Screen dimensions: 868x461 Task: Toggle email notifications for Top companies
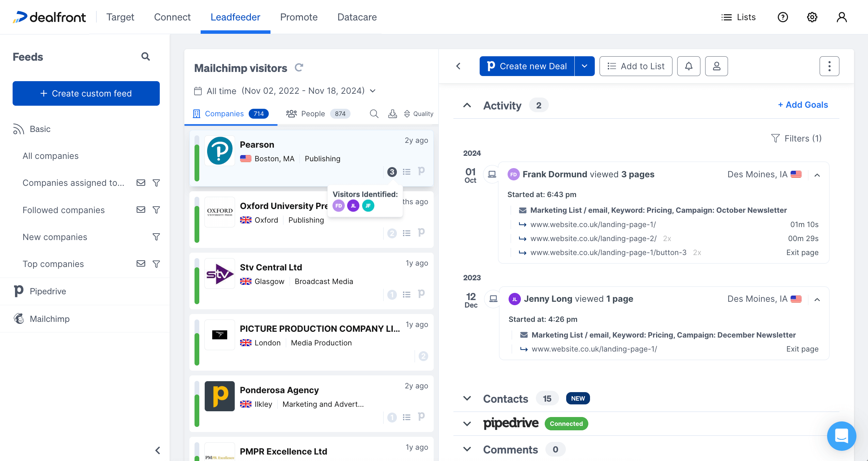pos(141,264)
